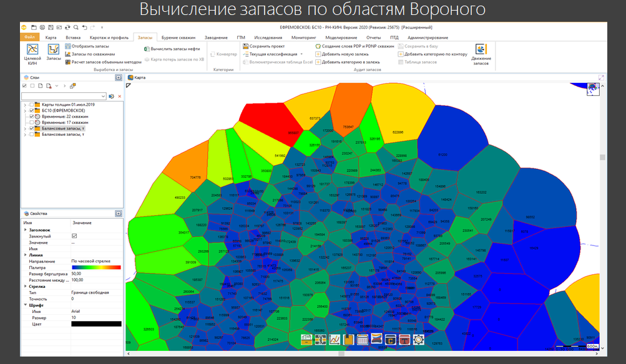Screen dimensions: 626x364
Task: Clear layer filter with red X icon
Action: (119, 96)
